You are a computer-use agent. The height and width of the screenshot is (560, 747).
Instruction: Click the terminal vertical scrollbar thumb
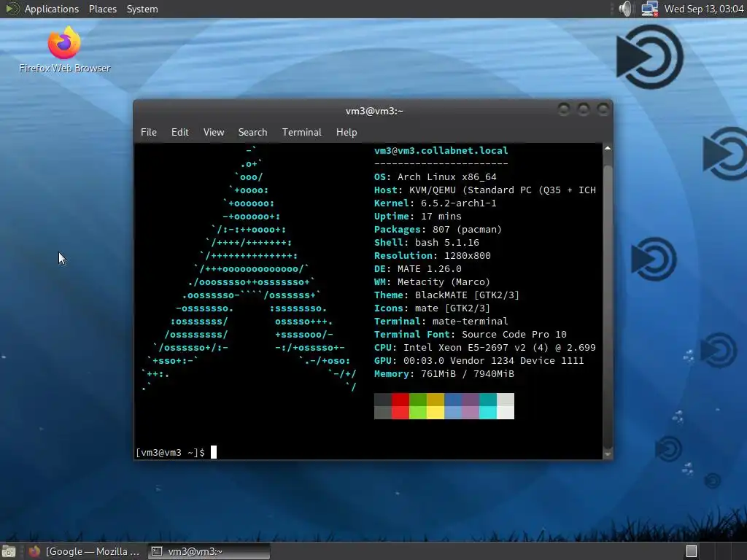(608, 306)
